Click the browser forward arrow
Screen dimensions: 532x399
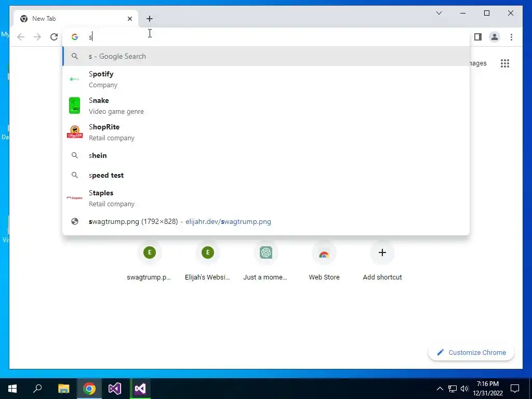pos(37,37)
